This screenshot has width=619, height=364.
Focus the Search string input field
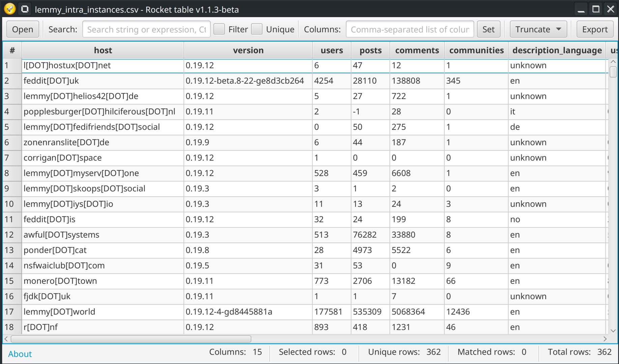tap(146, 29)
